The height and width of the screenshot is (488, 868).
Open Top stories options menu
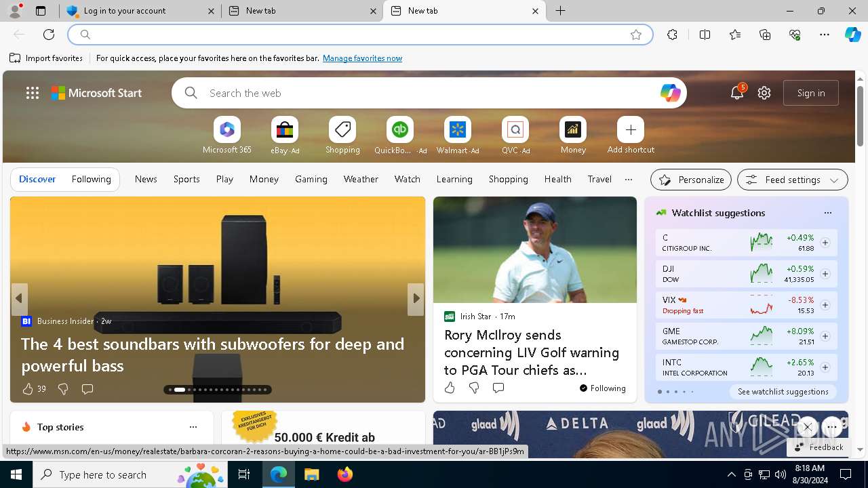(x=193, y=427)
